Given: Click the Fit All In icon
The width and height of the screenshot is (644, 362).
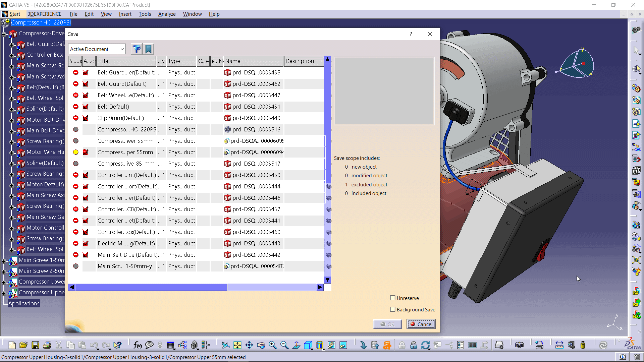Looking at the screenshot, I should tap(237, 345).
